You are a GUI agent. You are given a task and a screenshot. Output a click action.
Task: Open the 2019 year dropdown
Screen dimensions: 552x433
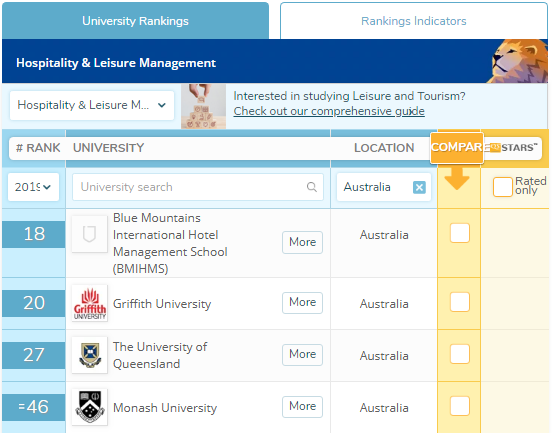point(33,187)
